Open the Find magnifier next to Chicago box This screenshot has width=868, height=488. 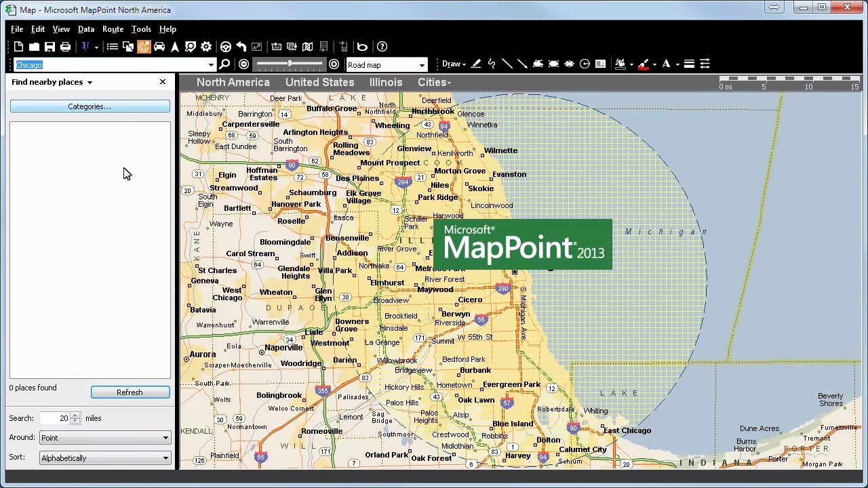(x=224, y=64)
